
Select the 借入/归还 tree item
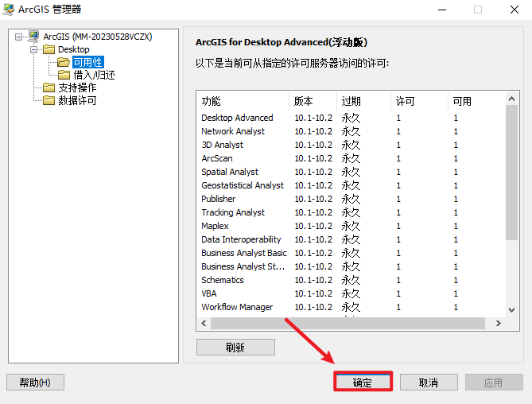94,75
